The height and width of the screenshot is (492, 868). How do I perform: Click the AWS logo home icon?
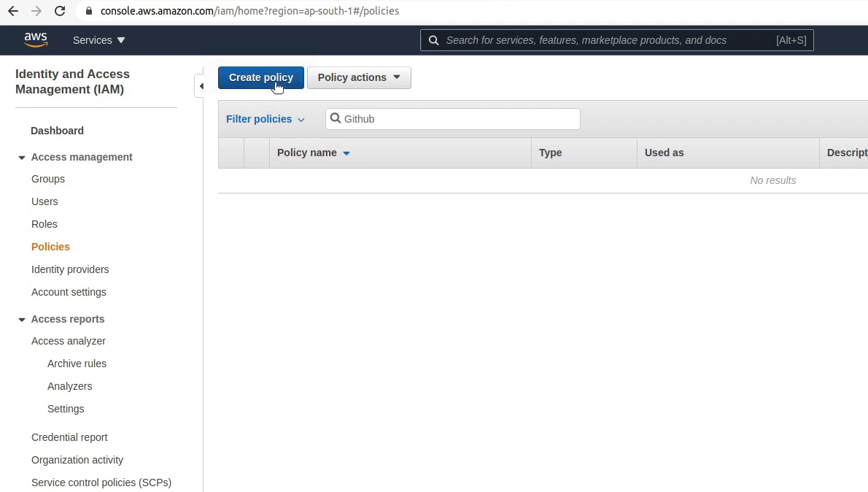point(36,40)
